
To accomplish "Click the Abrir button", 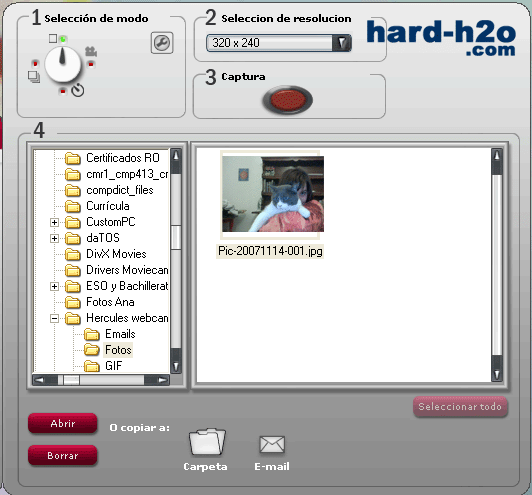I will coord(62,423).
